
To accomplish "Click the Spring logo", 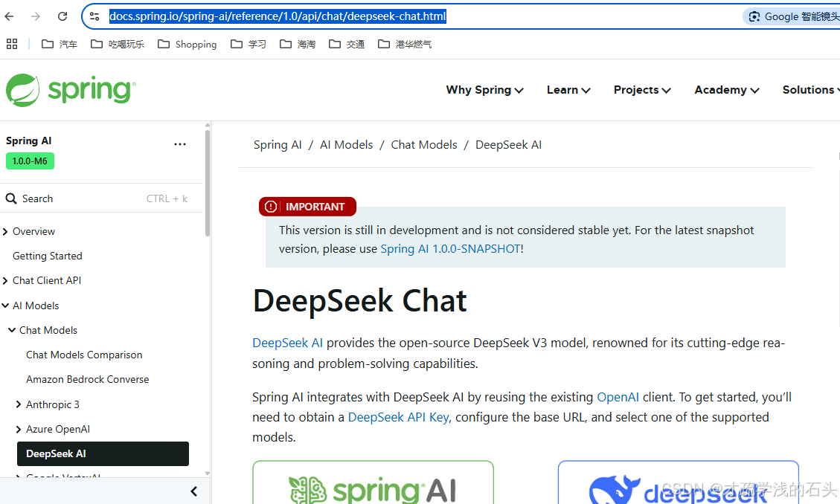I will (x=71, y=90).
